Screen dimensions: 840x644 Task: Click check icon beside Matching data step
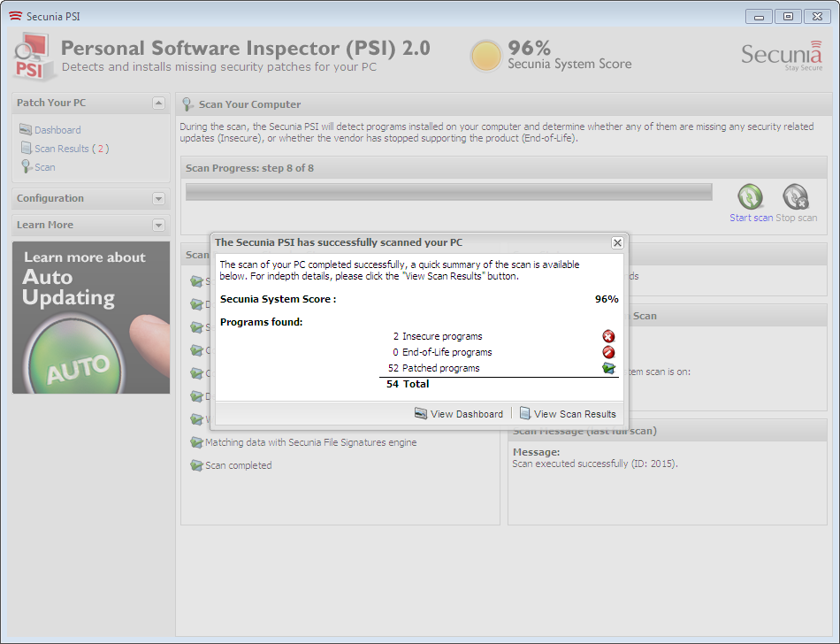(196, 442)
